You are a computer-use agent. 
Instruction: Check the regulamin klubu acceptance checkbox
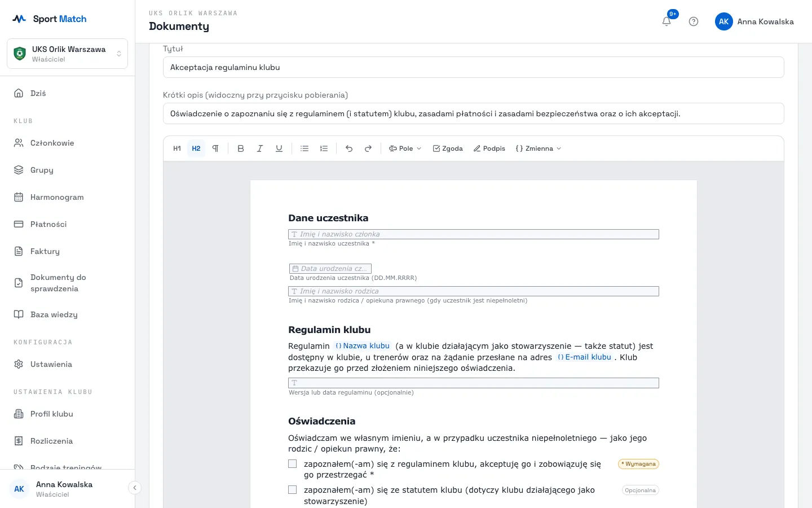[x=292, y=464]
